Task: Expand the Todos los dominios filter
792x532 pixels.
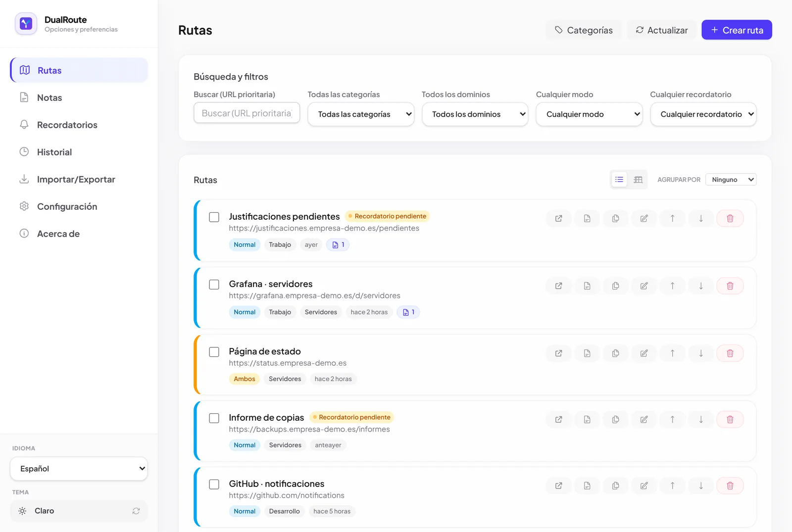Action: tap(475, 114)
